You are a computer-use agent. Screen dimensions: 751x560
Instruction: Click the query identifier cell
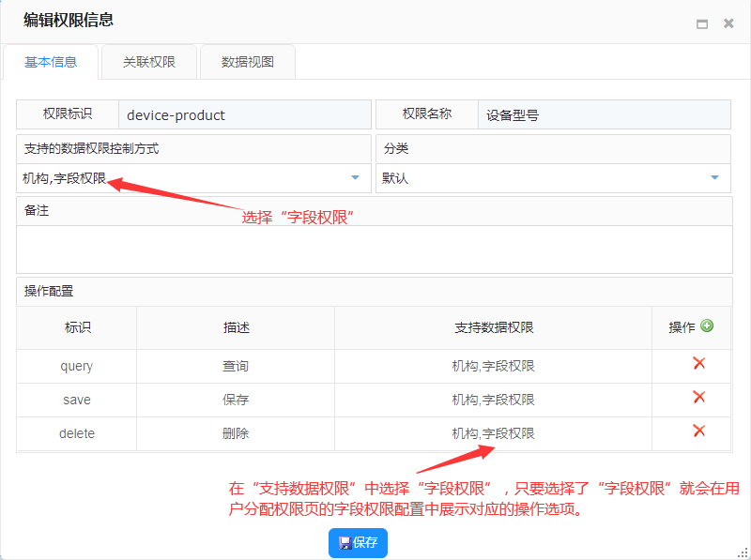(77, 366)
